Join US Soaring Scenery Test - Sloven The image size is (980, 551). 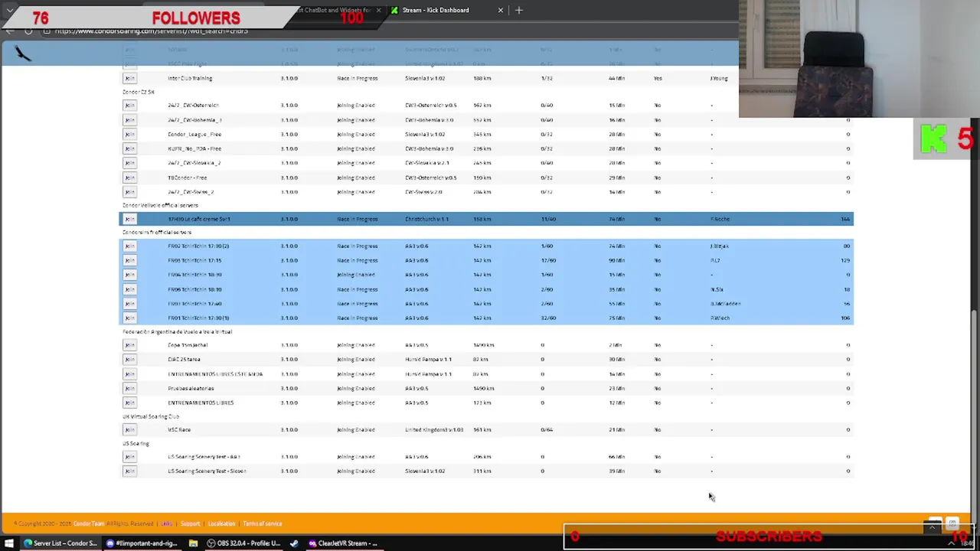129,471
